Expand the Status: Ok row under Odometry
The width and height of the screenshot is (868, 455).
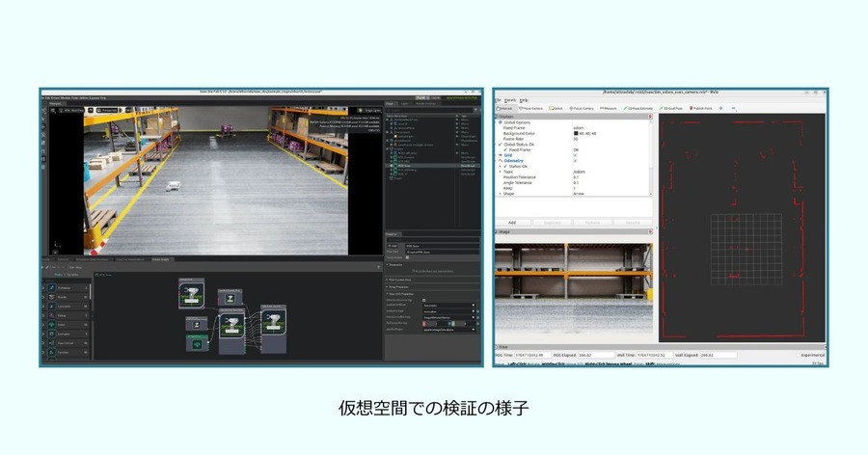[x=500, y=166]
